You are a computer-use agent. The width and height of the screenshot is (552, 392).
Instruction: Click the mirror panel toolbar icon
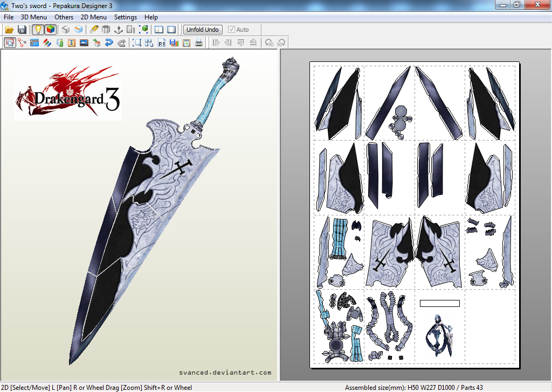pos(130,30)
